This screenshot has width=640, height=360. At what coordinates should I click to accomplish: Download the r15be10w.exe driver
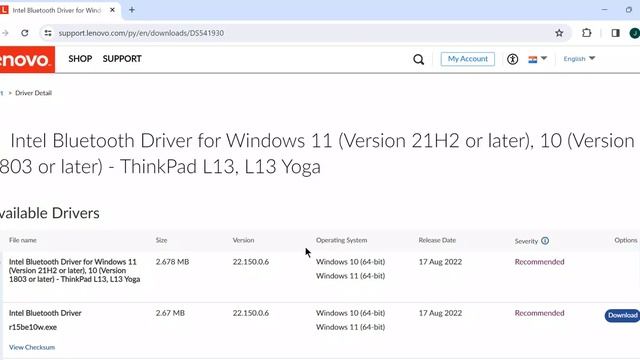coord(622,316)
